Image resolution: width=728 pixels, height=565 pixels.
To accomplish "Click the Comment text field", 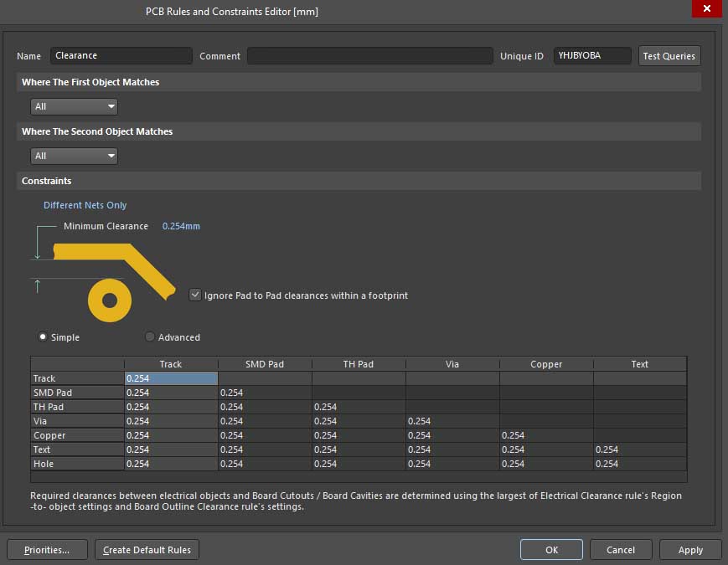I will (369, 56).
